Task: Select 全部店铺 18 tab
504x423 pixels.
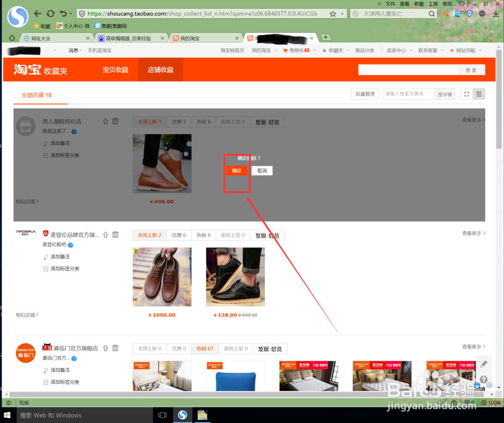Action: [x=36, y=95]
